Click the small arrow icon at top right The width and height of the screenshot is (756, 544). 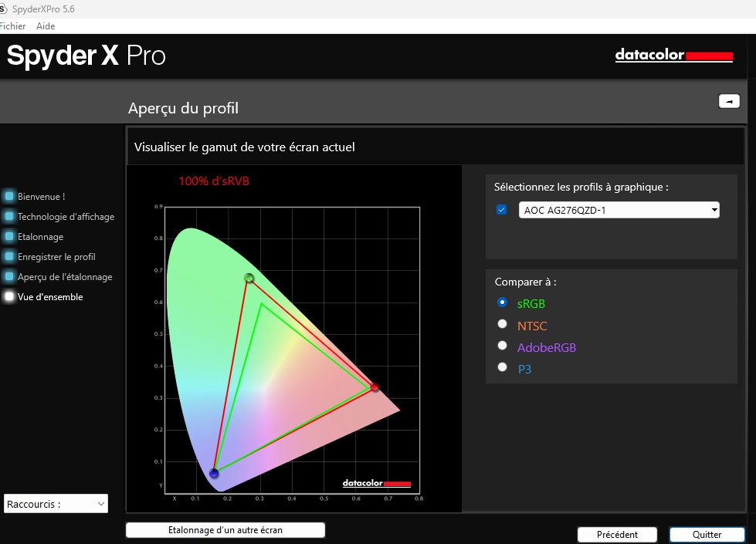(728, 101)
